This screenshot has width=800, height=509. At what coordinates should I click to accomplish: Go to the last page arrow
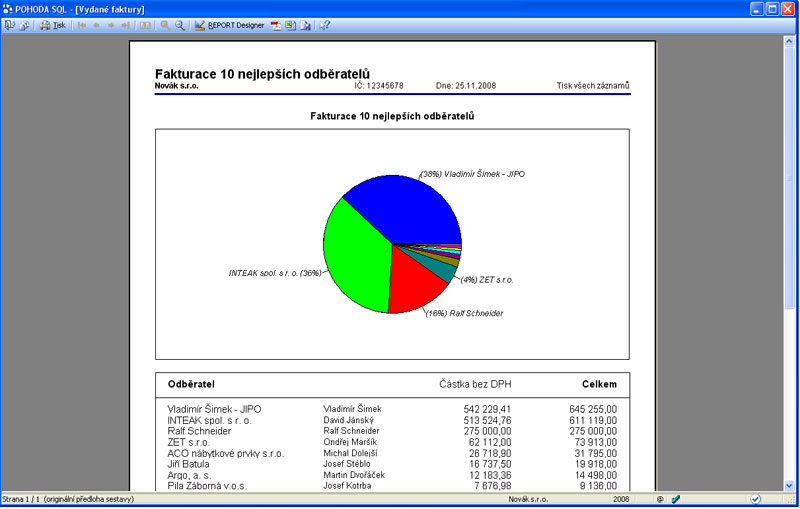coord(126,25)
